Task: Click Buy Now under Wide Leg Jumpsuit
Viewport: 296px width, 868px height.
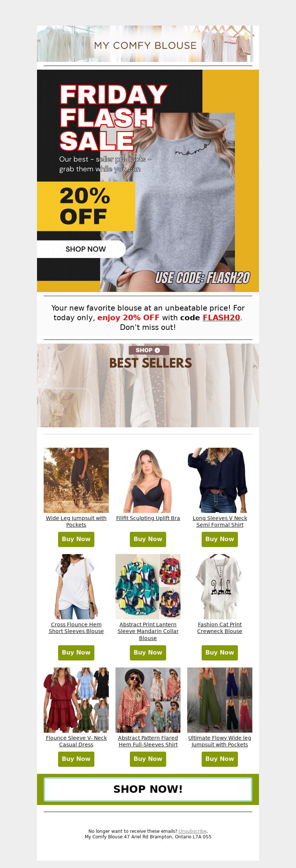Action: [x=76, y=539]
